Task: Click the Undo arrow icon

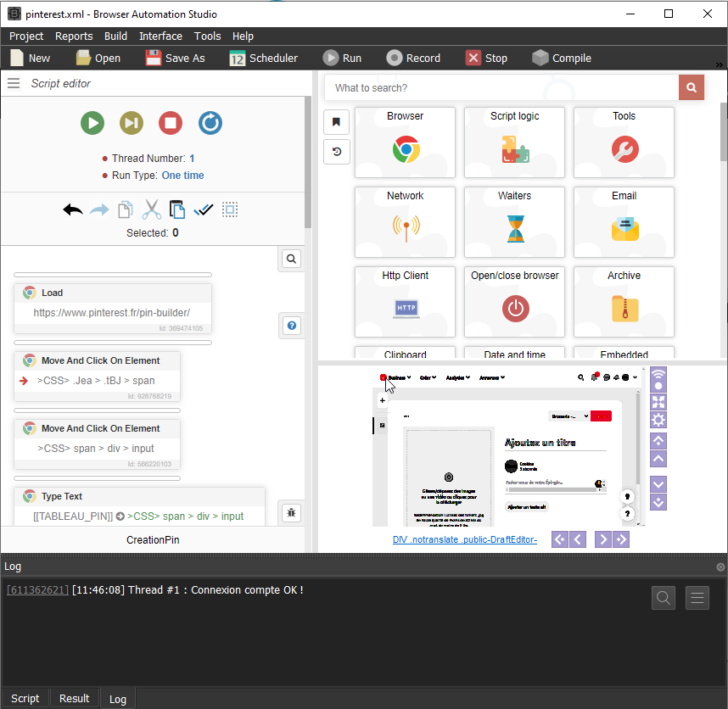Action: click(73, 210)
